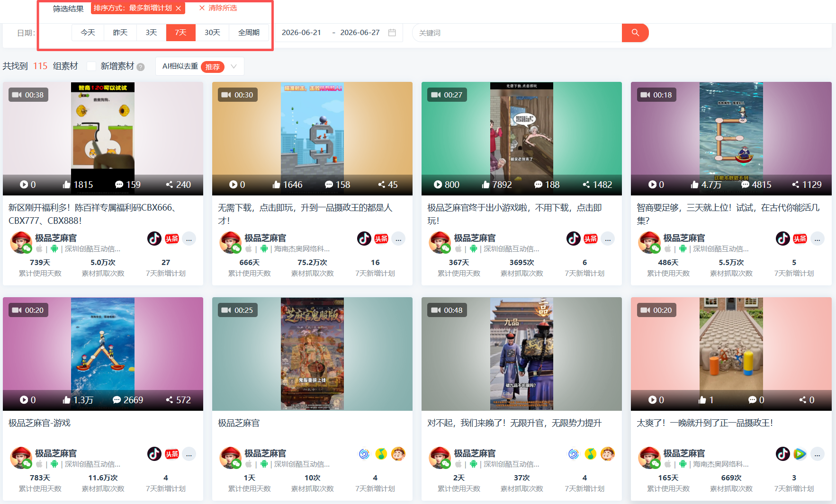Click the help question mark beside 新增素材
The width and height of the screenshot is (836, 504).
click(141, 67)
